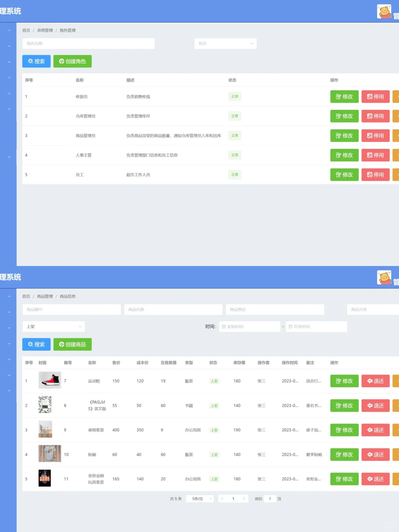The image size is (399, 532).
Task: Open the 上架 status dropdown filter
Action: [54, 326]
